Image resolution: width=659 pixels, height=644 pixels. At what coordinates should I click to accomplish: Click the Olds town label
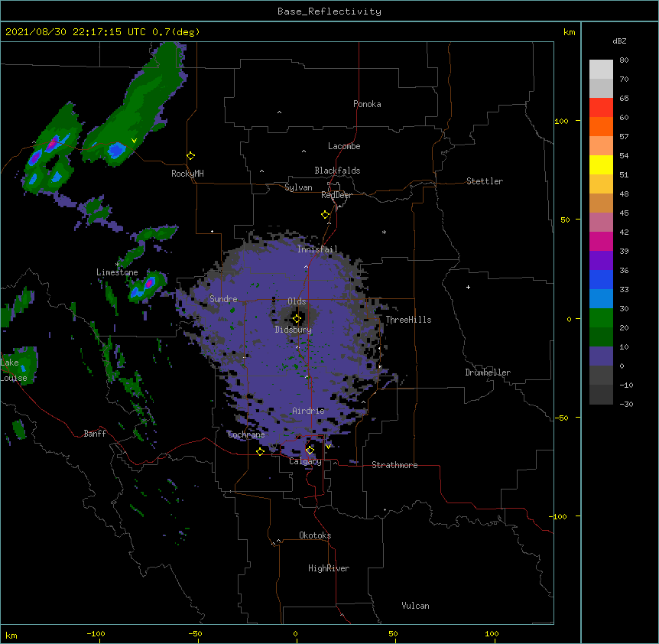[297, 301]
